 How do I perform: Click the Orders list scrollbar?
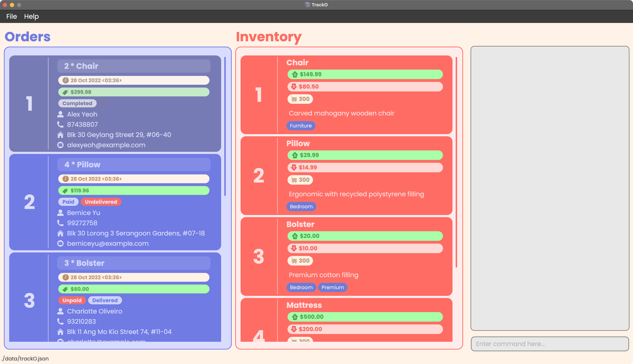225,126
